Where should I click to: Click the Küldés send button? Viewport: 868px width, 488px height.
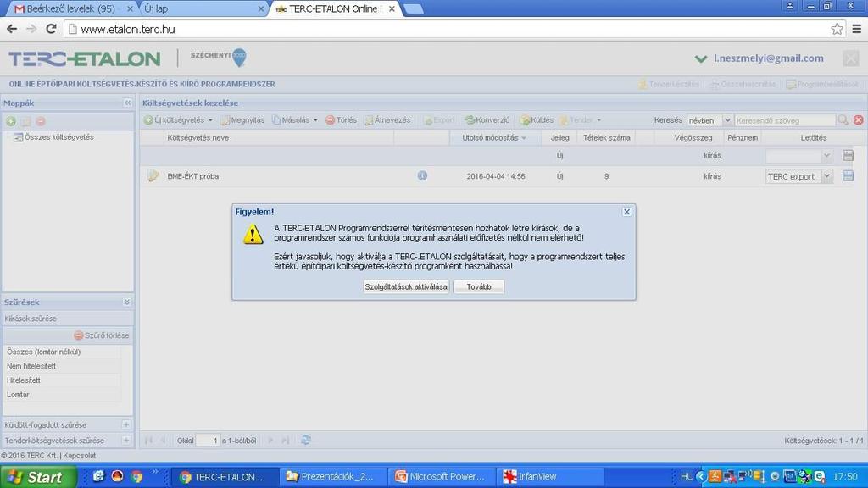(537, 120)
